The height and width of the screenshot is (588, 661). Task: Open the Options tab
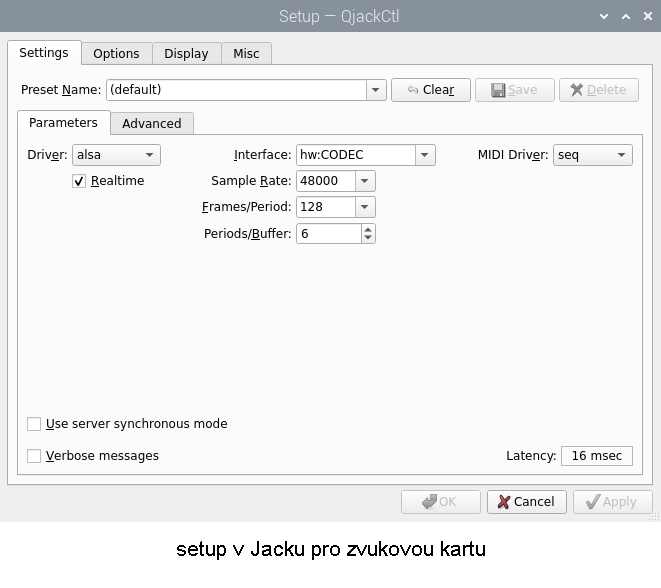point(116,54)
